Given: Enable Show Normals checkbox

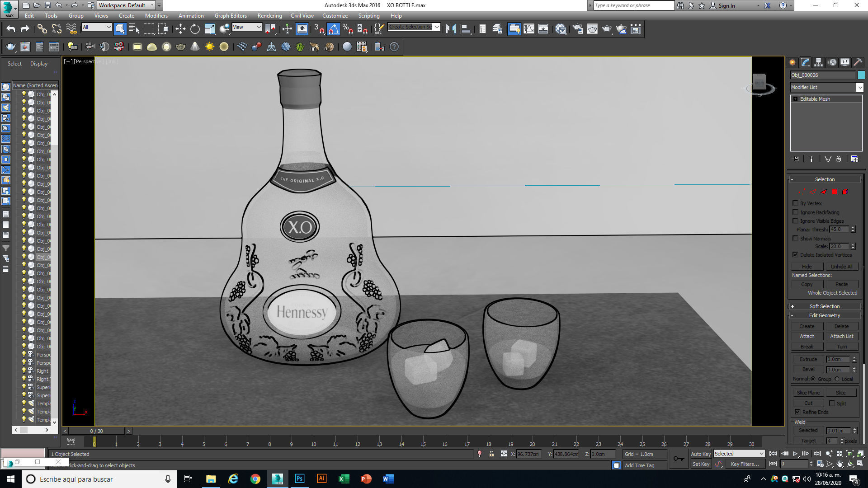Looking at the screenshot, I should (x=796, y=238).
